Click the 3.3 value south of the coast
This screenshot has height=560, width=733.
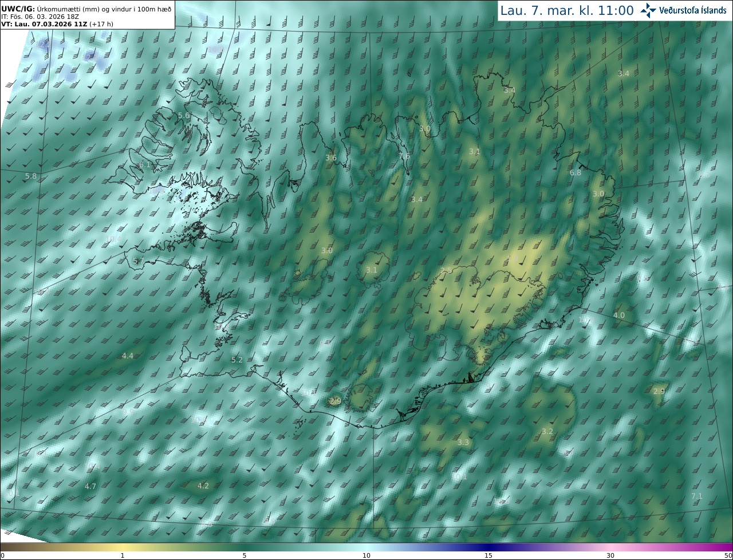coord(463,442)
